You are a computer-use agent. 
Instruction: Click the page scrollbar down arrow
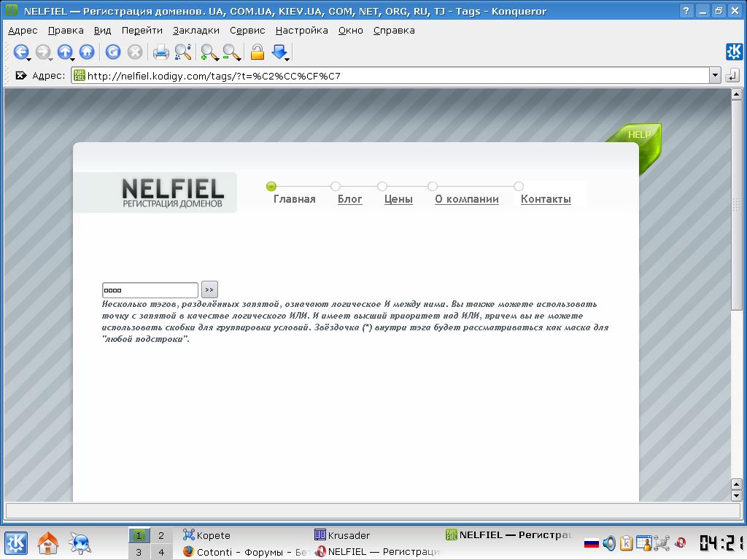pos(737,496)
